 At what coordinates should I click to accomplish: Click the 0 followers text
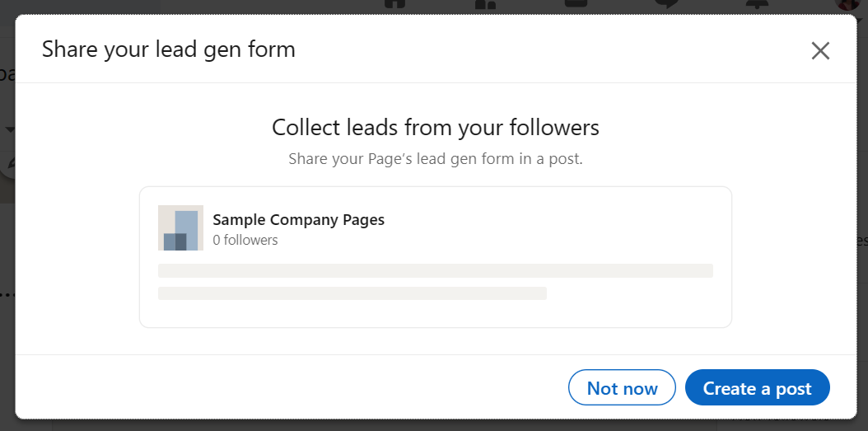245,240
